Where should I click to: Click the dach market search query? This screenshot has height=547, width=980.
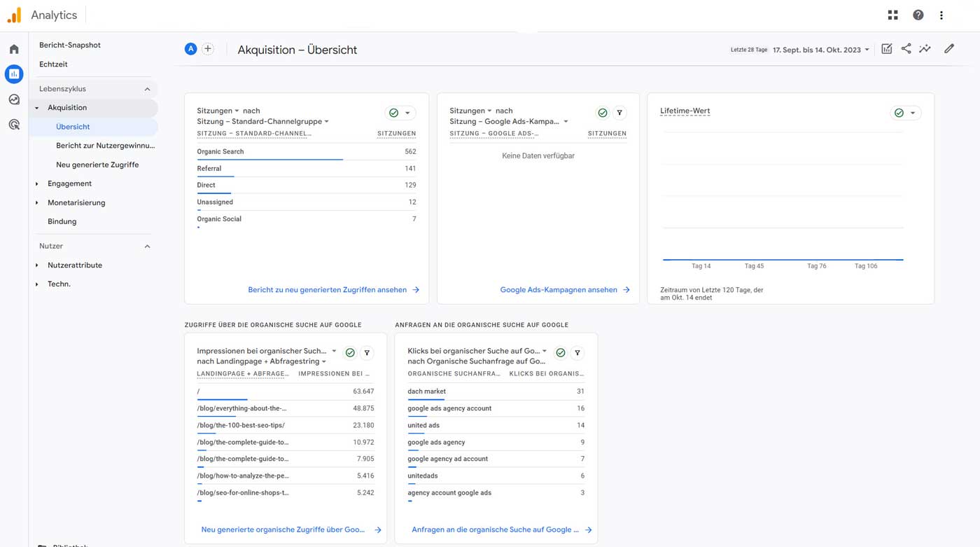coord(426,392)
